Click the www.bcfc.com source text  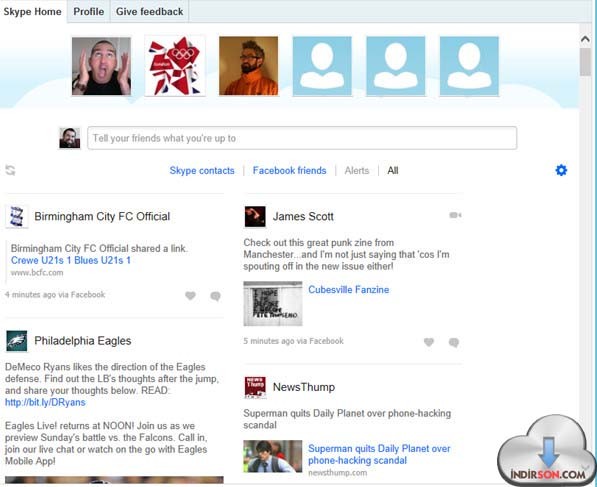[x=37, y=273]
